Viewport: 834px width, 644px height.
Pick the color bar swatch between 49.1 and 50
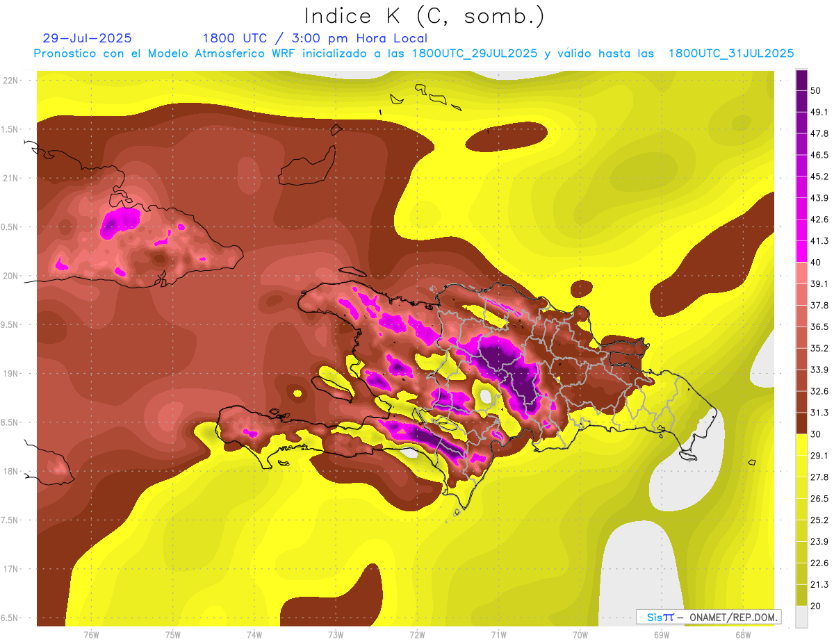(801, 101)
